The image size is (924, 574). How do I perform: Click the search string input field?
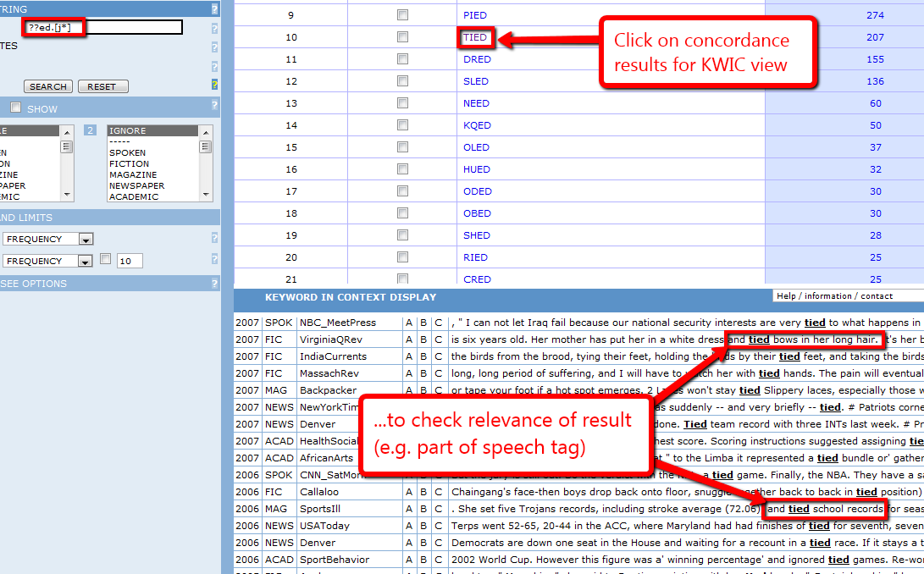point(103,27)
